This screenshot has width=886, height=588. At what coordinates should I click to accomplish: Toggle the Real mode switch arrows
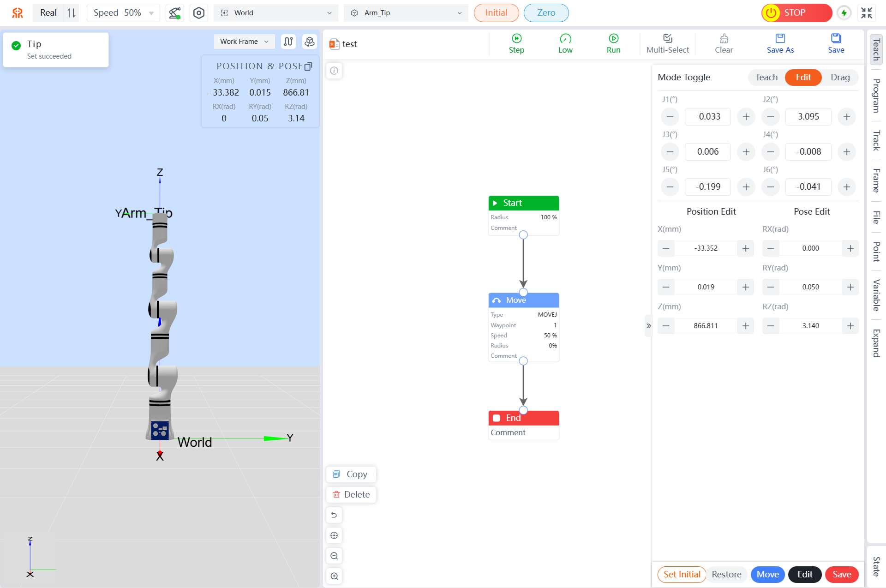click(72, 13)
